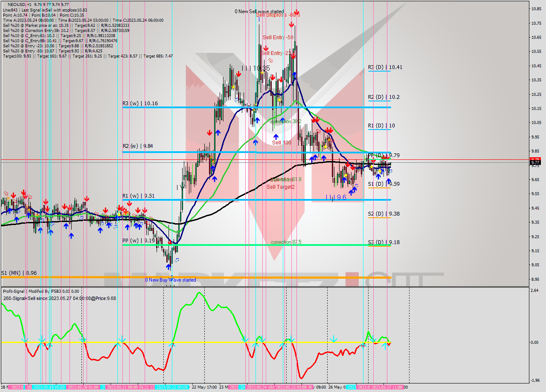Click the red 9.79 price tag on axis

point(535,159)
